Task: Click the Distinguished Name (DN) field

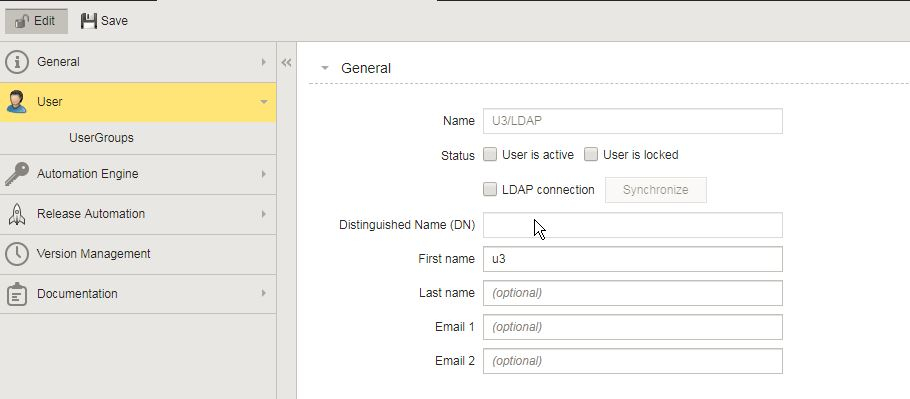Action: (633, 225)
